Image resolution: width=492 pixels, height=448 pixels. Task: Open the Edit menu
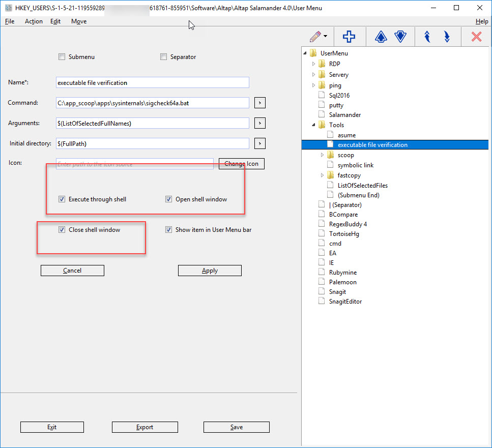[x=55, y=21]
